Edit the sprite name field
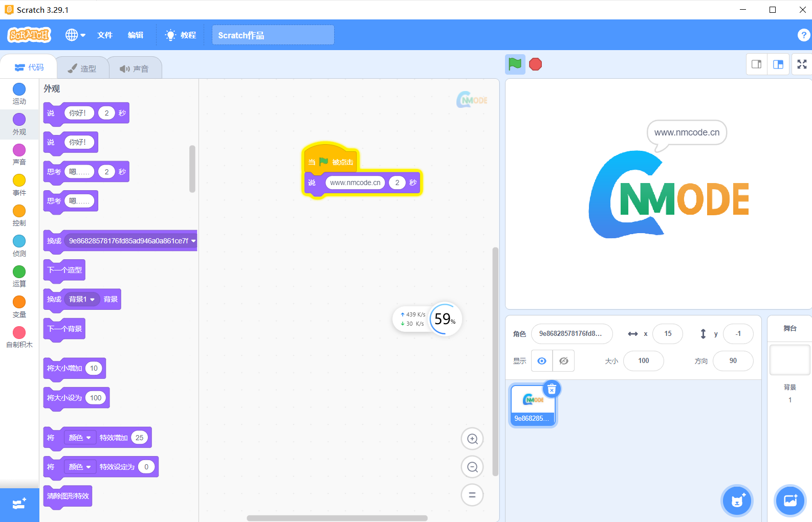Screen dimensions: 812x522 click(x=572, y=334)
